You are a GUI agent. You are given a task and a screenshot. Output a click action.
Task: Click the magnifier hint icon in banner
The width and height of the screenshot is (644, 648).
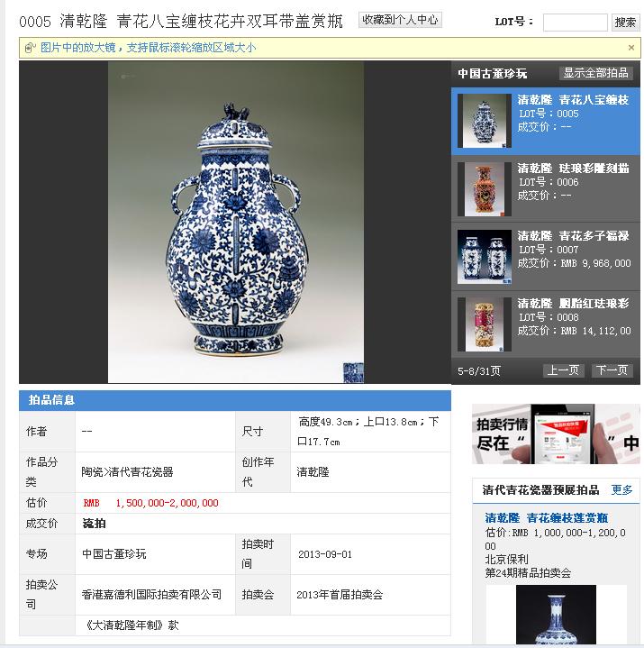click(30, 48)
